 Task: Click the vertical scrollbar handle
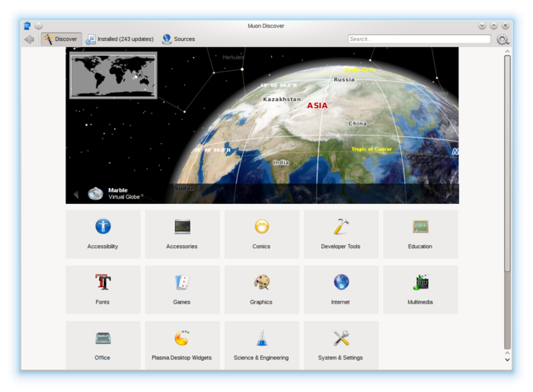coord(507,163)
